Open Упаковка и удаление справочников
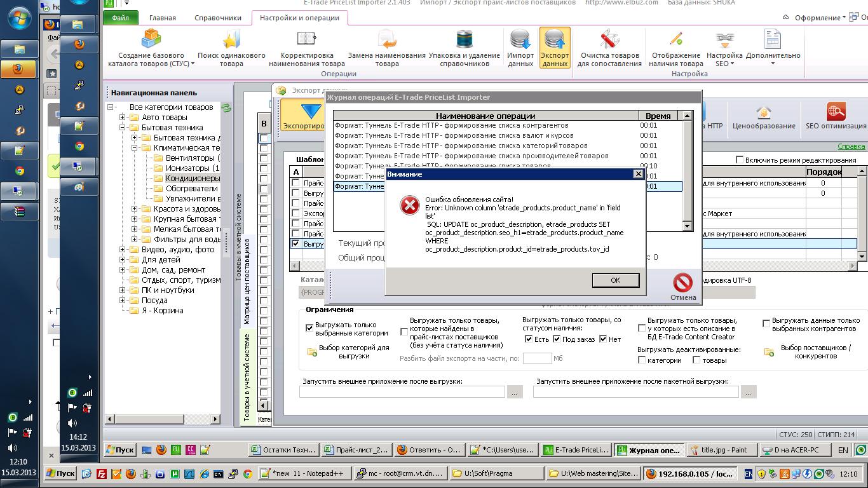 tap(465, 48)
